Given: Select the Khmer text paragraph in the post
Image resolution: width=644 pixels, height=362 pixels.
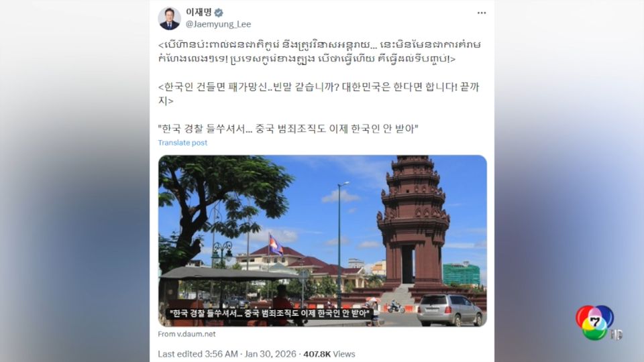Looking at the screenshot, I should [x=319, y=52].
